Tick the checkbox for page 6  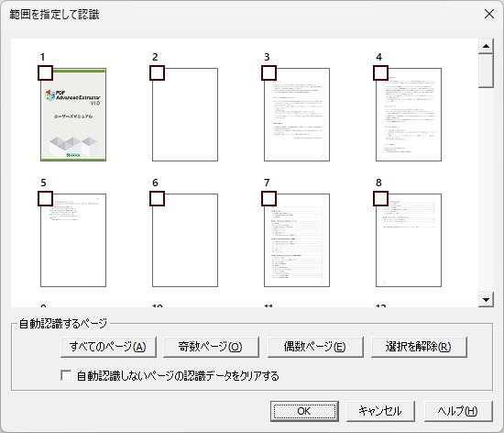pos(158,199)
